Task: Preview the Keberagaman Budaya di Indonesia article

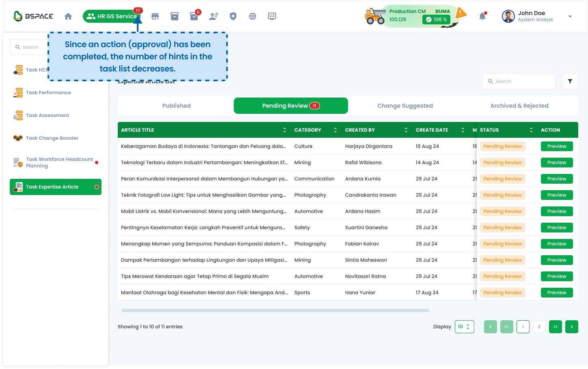Action: pos(556,146)
